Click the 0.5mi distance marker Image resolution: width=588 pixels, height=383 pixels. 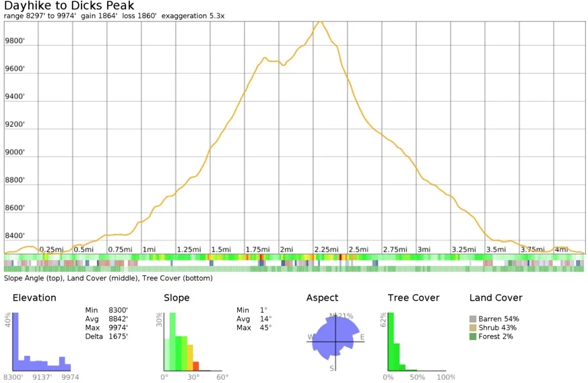click(84, 249)
